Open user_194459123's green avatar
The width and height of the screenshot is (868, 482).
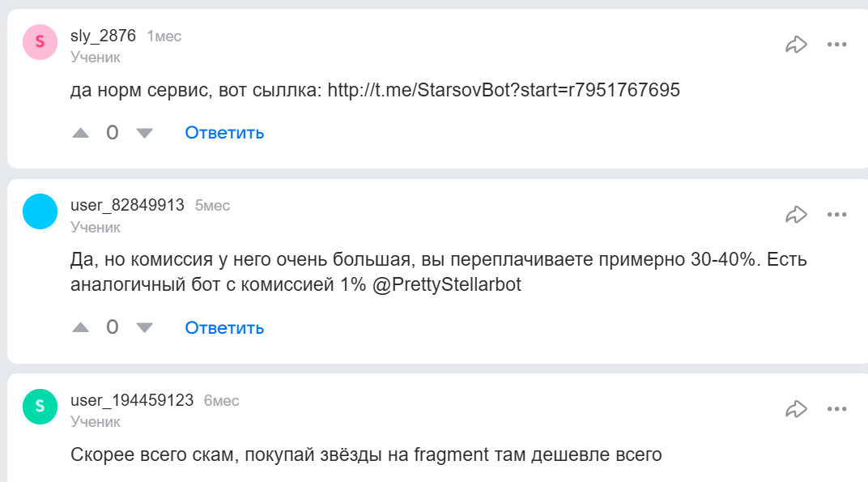pyautogui.click(x=40, y=407)
